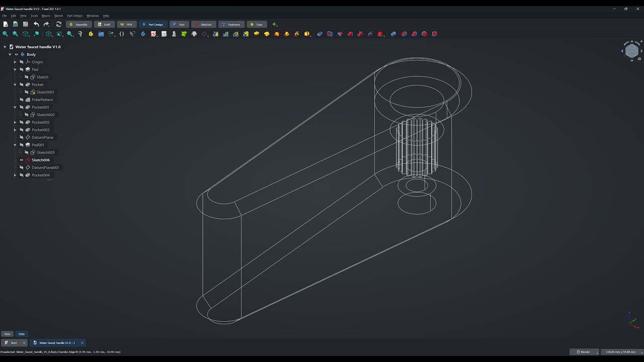Switch to the Gear workbench
This screenshot has width=644, height=362.
click(257, 24)
